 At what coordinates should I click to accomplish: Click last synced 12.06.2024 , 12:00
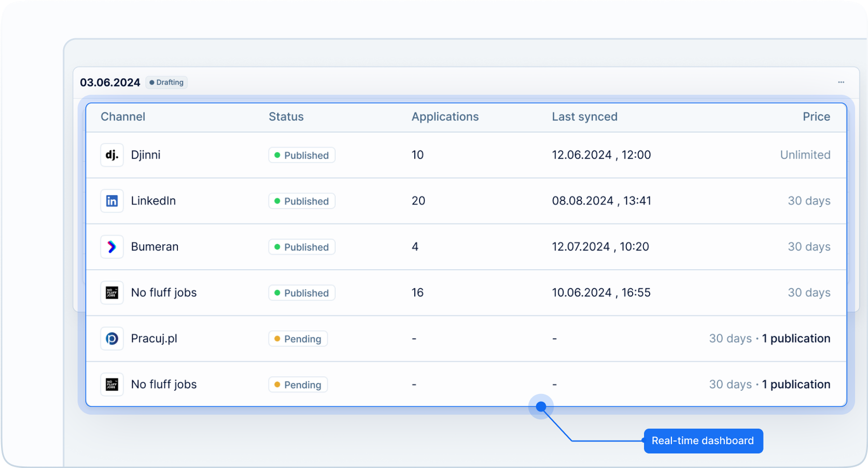(x=601, y=155)
